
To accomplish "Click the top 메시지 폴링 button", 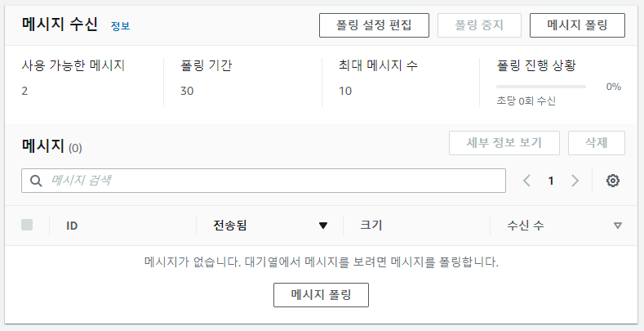I will (577, 25).
